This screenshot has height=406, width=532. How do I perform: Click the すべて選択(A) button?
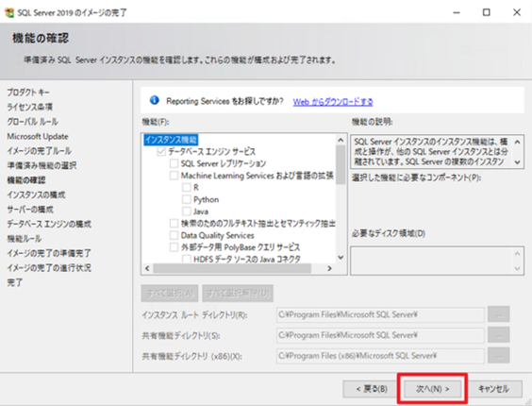click(x=170, y=294)
